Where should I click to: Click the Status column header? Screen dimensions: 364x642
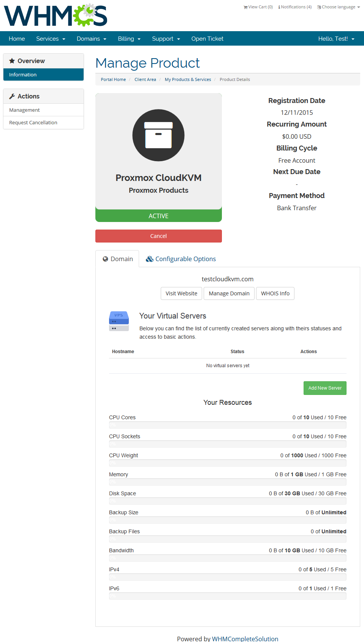coord(237,352)
